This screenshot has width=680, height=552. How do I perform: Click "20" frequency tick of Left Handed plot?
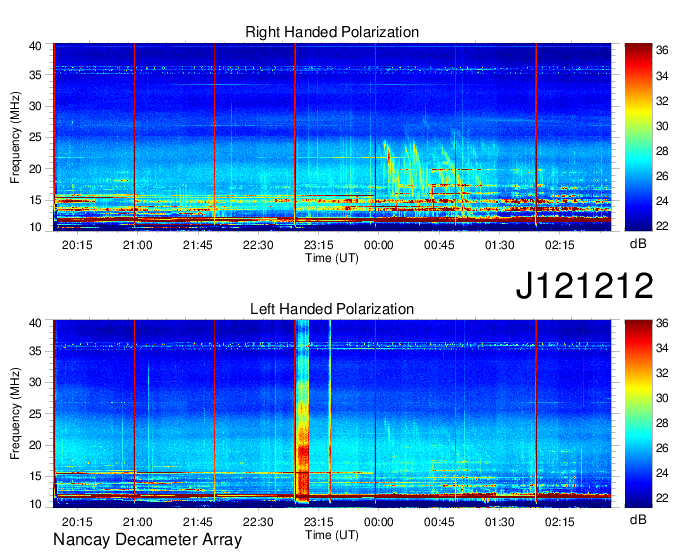(35, 445)
